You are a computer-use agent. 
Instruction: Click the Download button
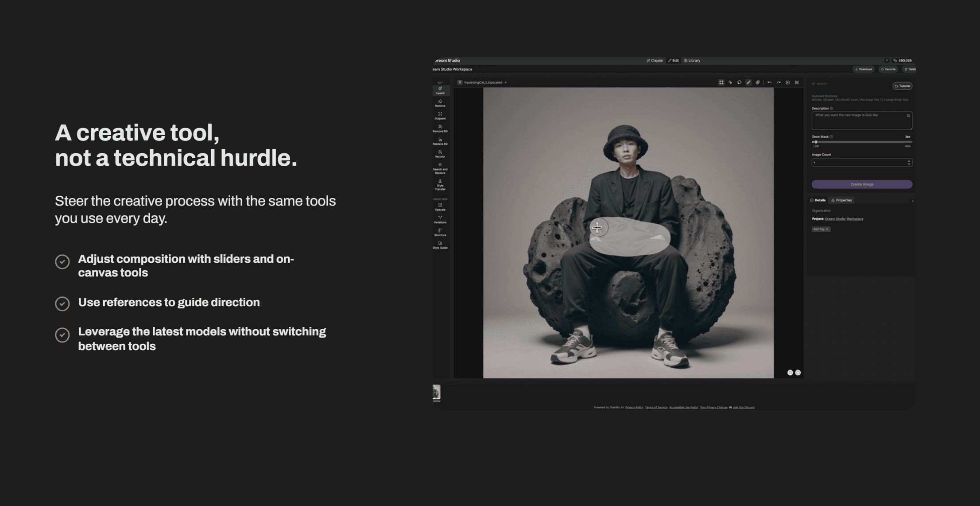tap(863, 69)
